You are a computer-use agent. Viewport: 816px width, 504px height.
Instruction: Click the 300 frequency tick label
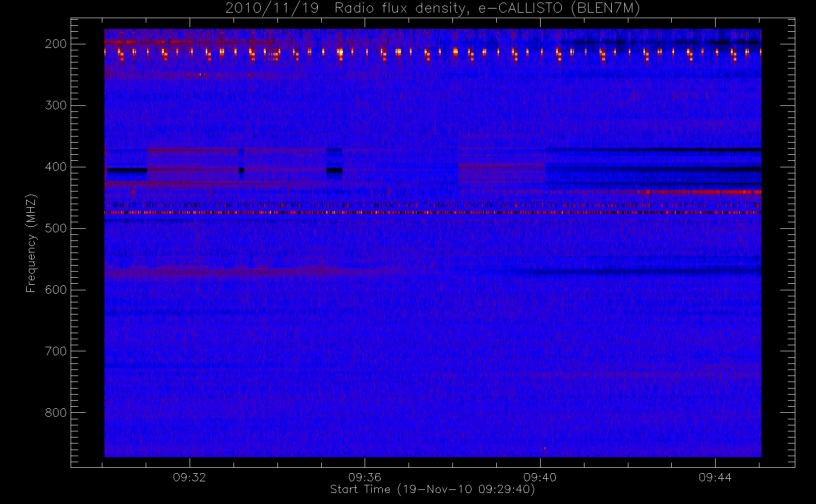[x=55, y=105]
